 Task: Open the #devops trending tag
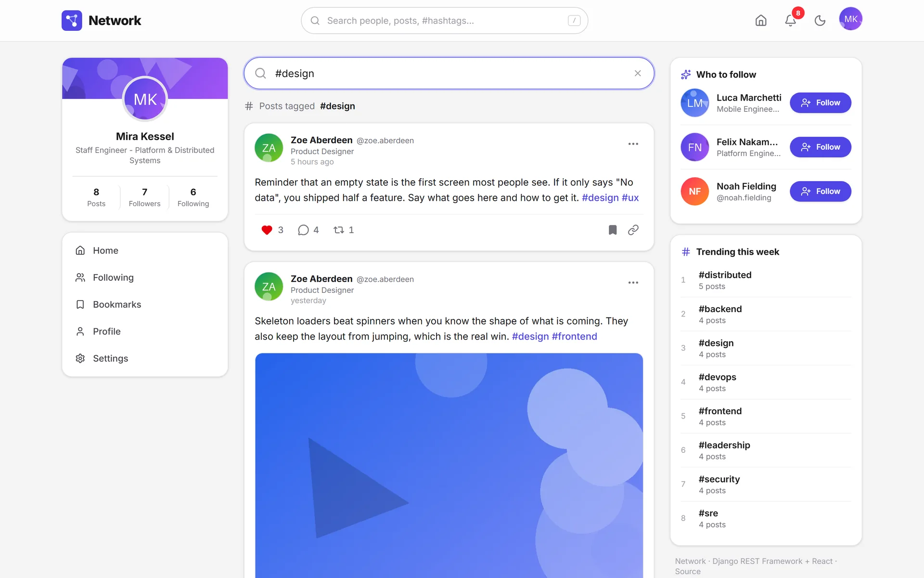766,382
